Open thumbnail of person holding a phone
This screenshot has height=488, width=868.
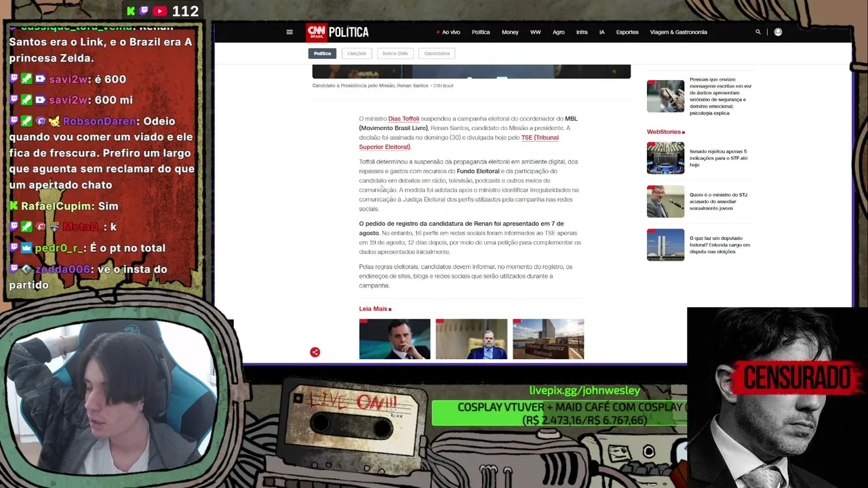pos(665,96)
